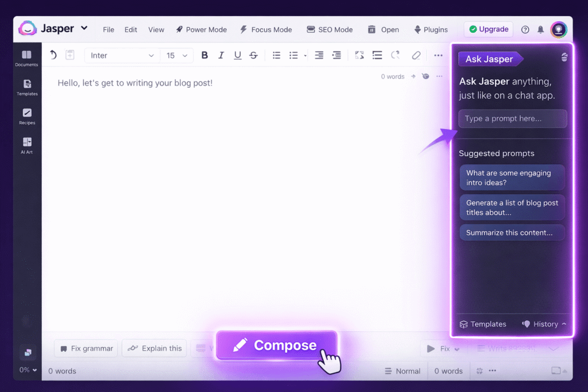Toggle underline formatting
This screenshot has height=392, width=588.
237,55
